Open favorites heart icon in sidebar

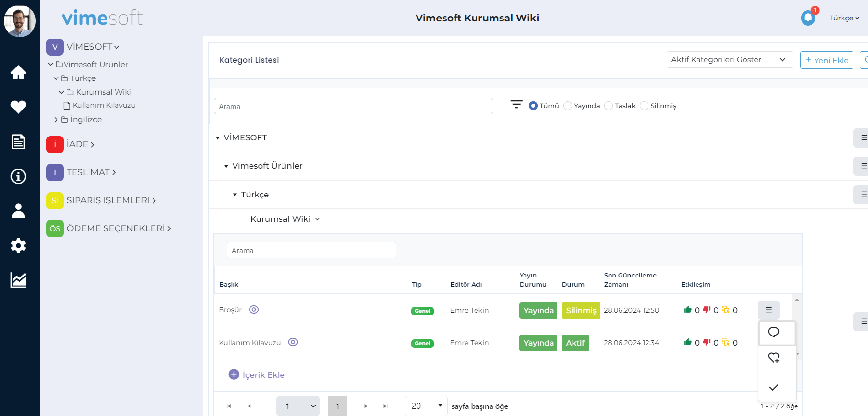point(18,107)
